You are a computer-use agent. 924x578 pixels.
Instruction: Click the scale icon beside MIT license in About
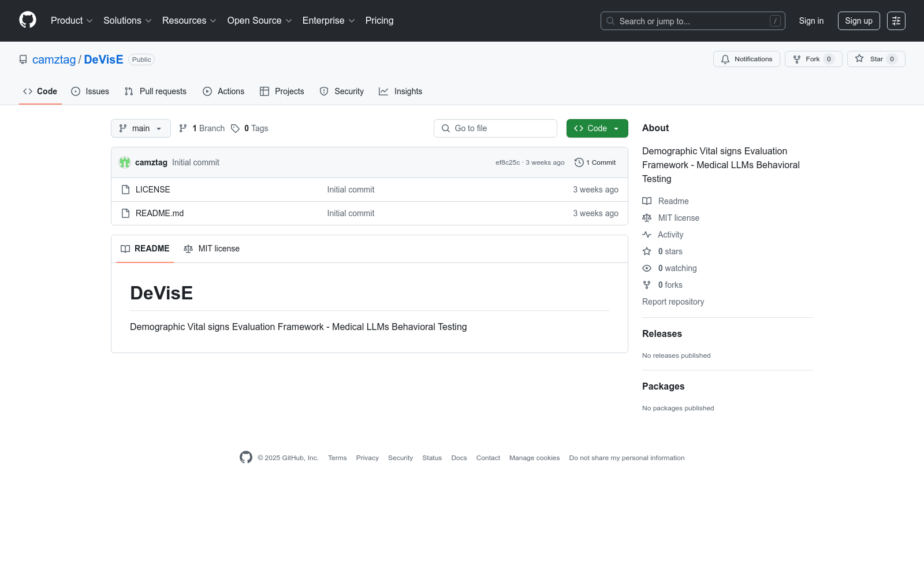tap(647, 218)
